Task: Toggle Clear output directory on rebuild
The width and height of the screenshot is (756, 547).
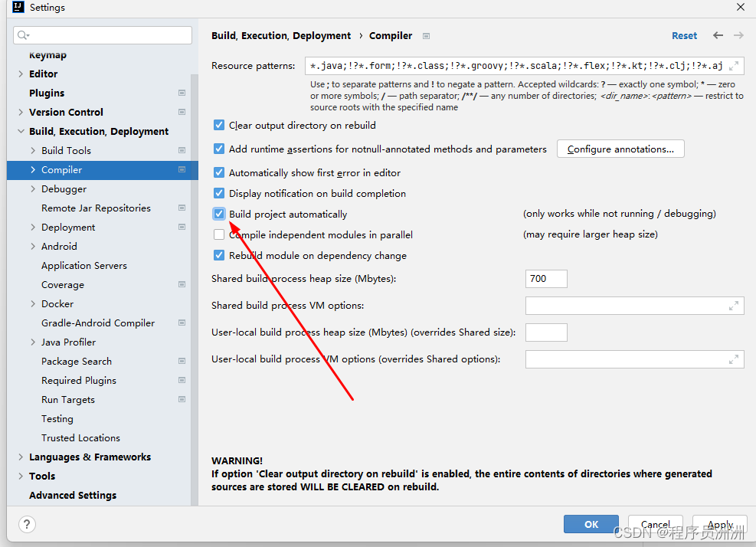Action: (x=220, y=126)
